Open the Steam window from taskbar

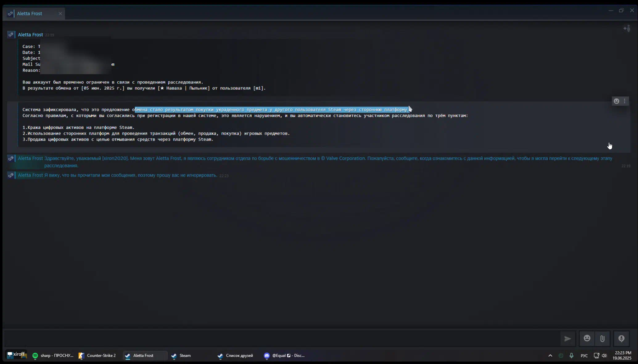click(x=181, y=355)
